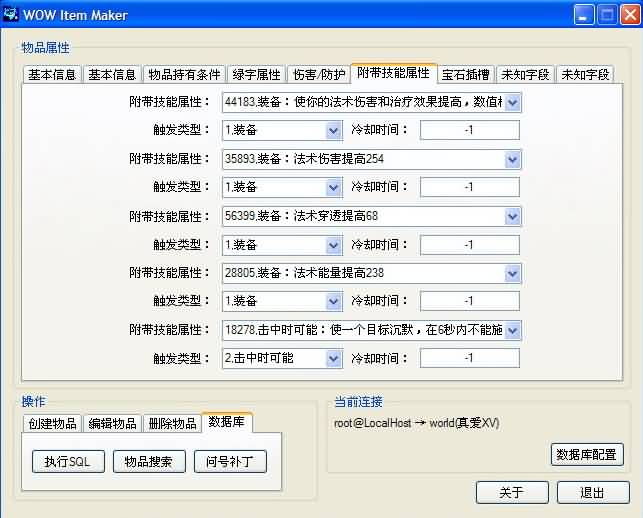Close the WOW Item Maker window

pyautogui.click(x=630, y=15)
